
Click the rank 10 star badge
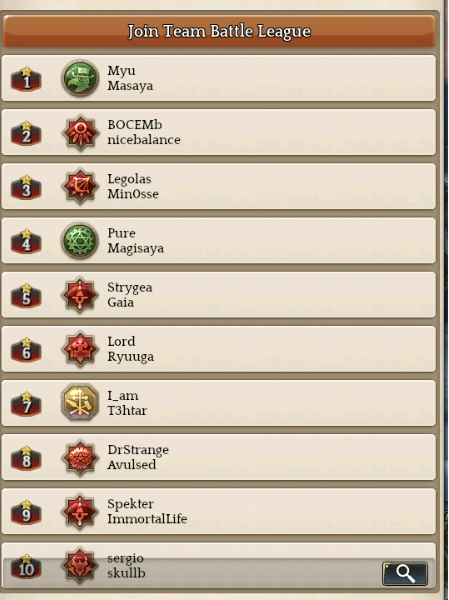pyautogui.click(x=26, y=566)
